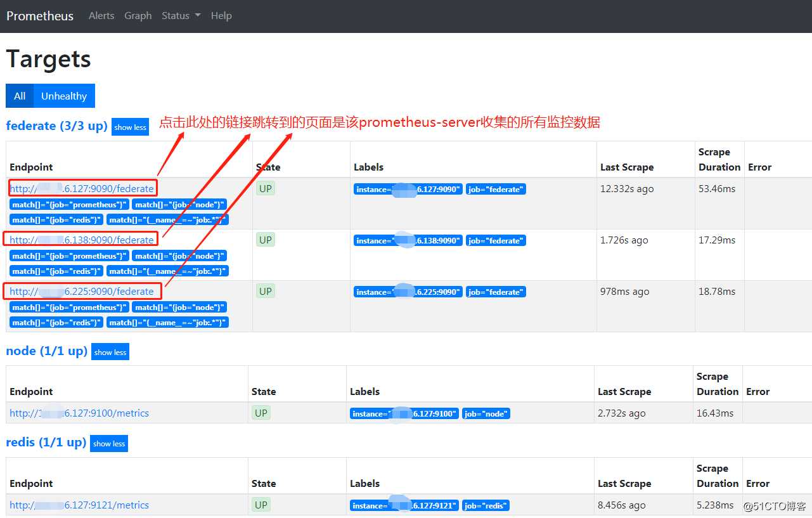Open the federate job heading link
This screenshot has height=518, width=812.
[x=56, y=126]
